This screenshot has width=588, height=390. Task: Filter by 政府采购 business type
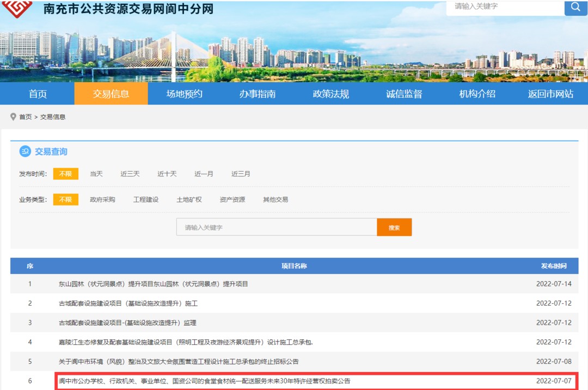coord(102,199)
